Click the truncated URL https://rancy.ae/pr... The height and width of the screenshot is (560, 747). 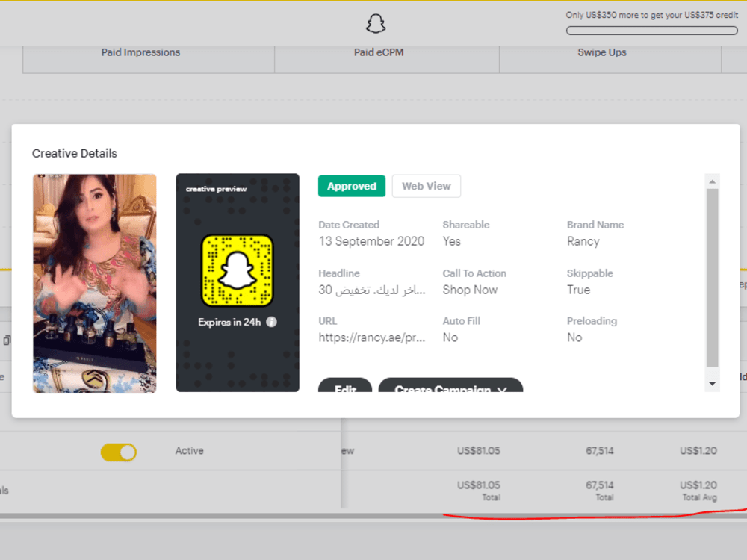pos(371,337)
